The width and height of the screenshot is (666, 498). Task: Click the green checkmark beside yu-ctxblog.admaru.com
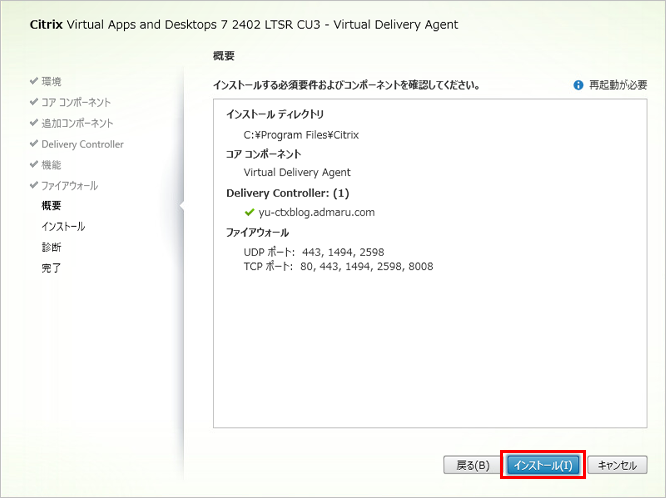(x=249, y=212)
